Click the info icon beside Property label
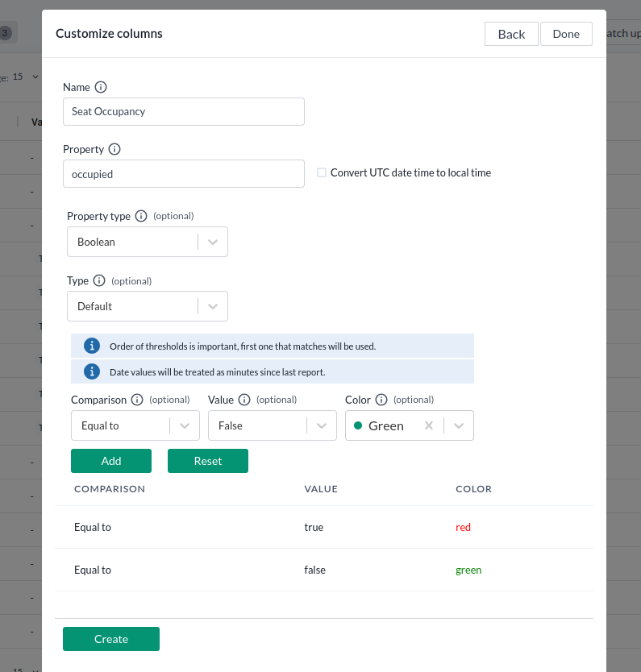 [114, 149]
